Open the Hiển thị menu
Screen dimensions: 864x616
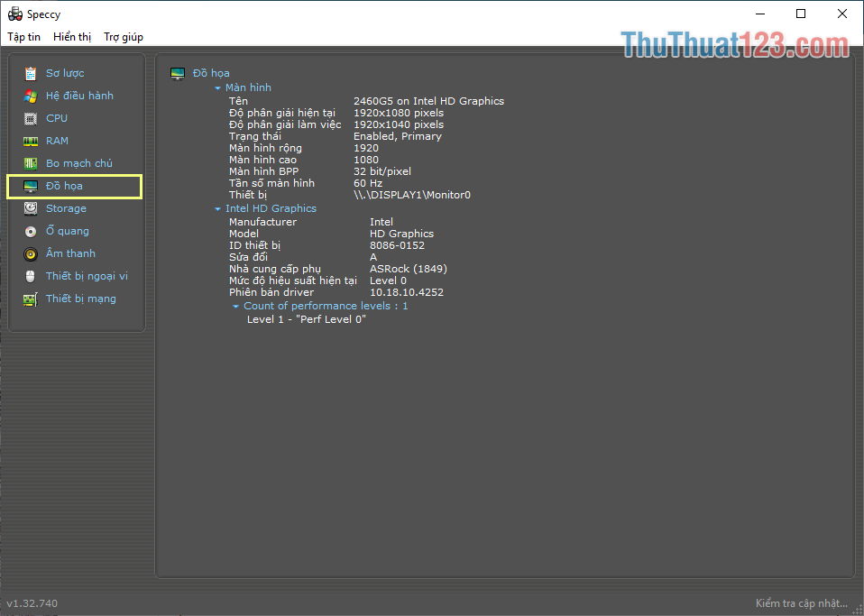[x=72, y=37]
